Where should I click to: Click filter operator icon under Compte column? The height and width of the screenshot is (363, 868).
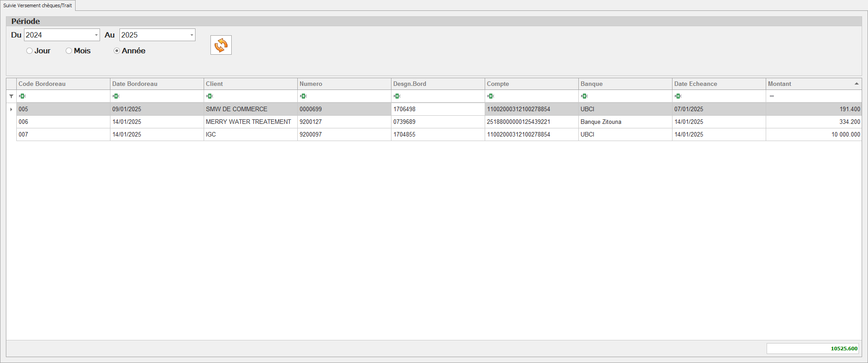click(491, 96)
